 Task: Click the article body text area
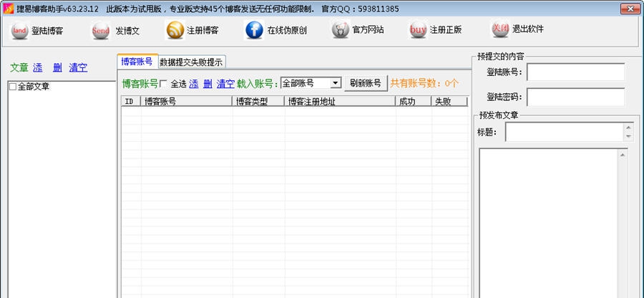549,223
